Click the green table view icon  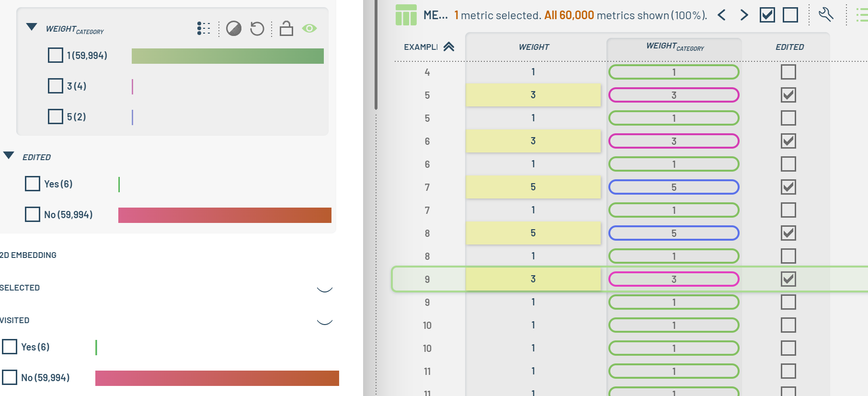pos(406,15)
